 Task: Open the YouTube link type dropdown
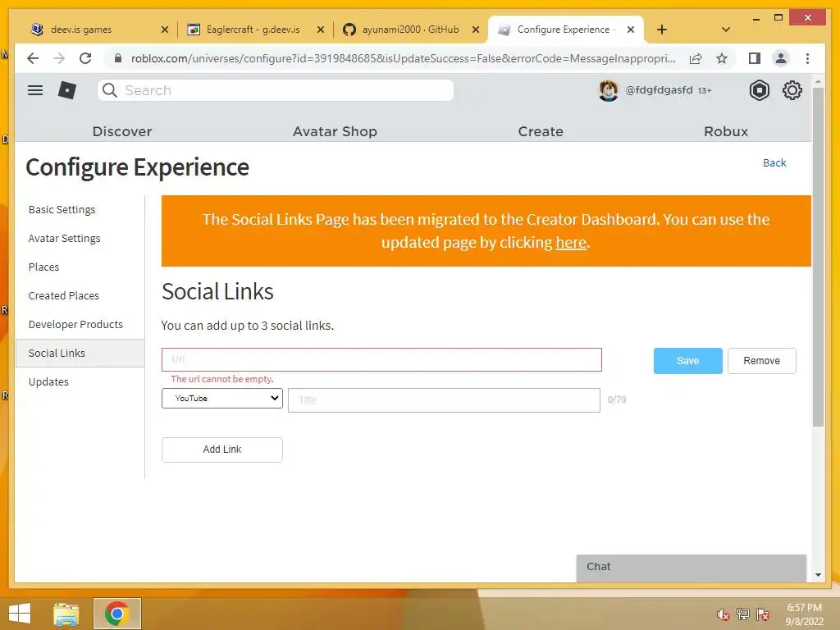coord(221,399)
